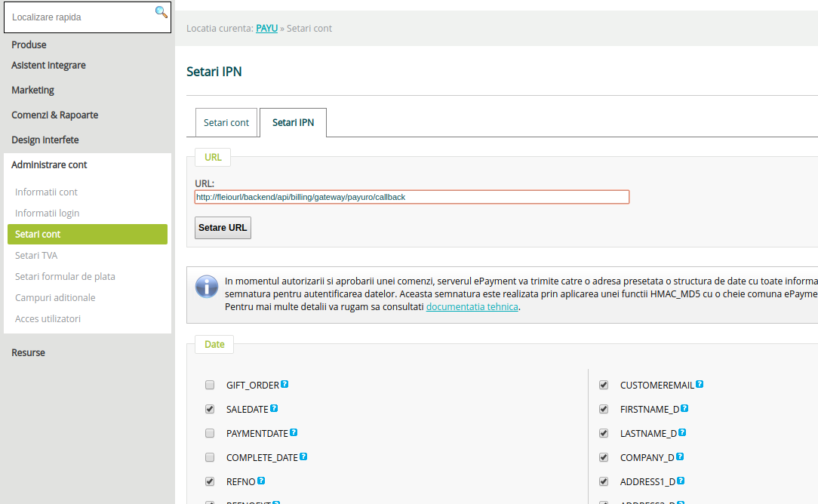Click the search magnifier icon

coord(161,12)
